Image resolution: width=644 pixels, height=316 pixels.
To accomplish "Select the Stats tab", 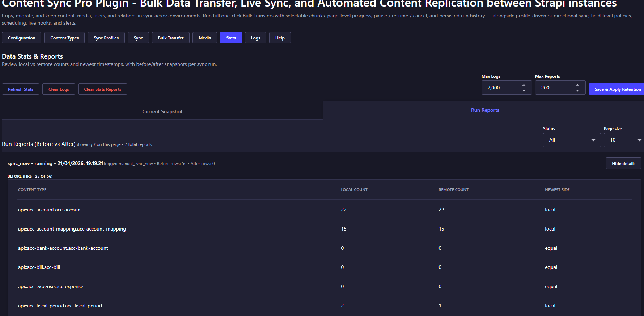I will tap(231, 38).
